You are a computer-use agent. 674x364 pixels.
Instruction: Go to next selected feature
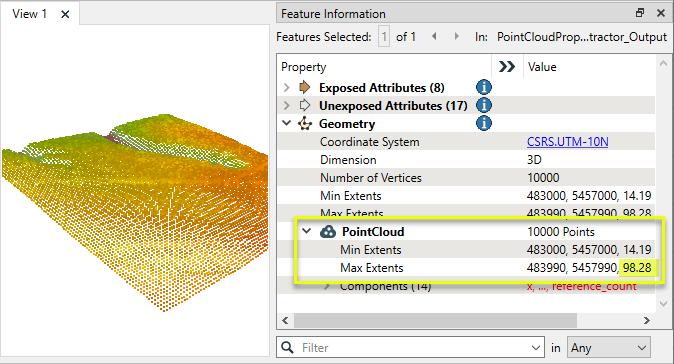(456, 37)
